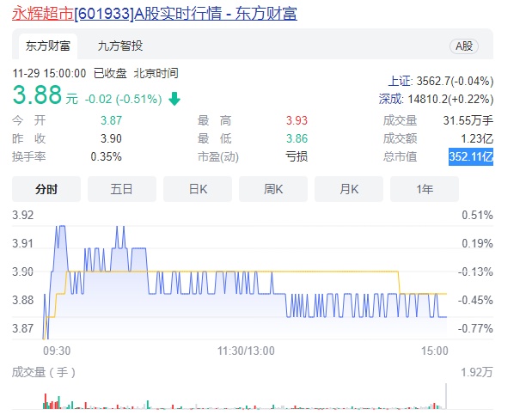
Task: Click the 3.92 price axis label
Action: (x=22, y=215)
